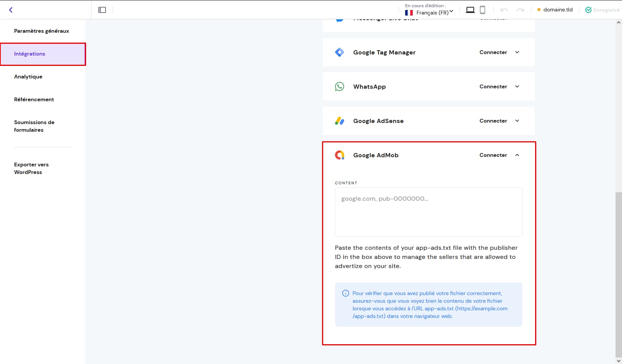Click Connecter for Google AdSense

(493, 121)
